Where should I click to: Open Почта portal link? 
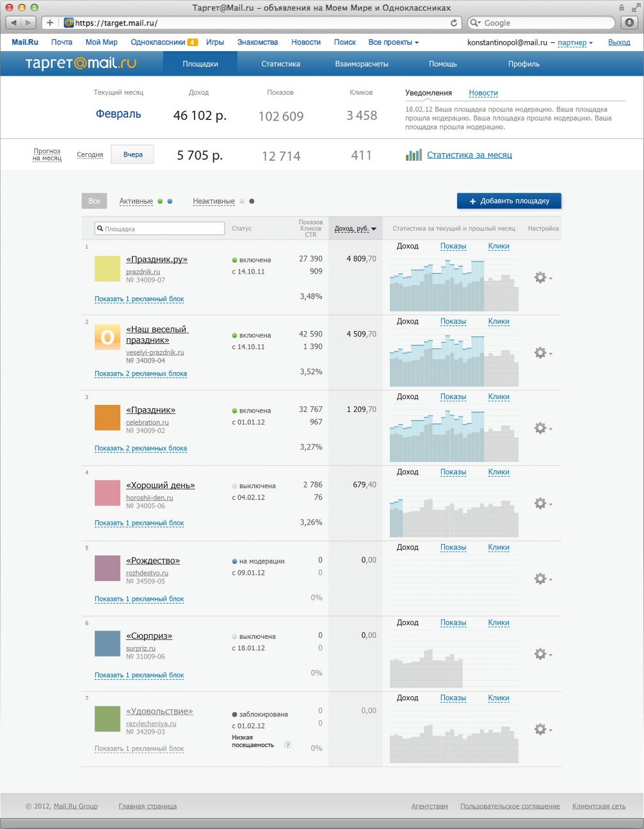pyautogui.click(x=61, y=42)
